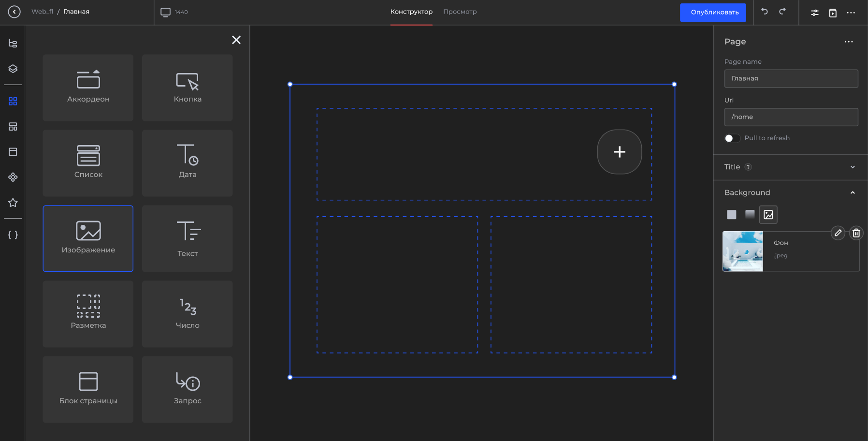Open the 1440 screen width selector
The height and width of the screenshot is (441, 868).
(174, 12)
